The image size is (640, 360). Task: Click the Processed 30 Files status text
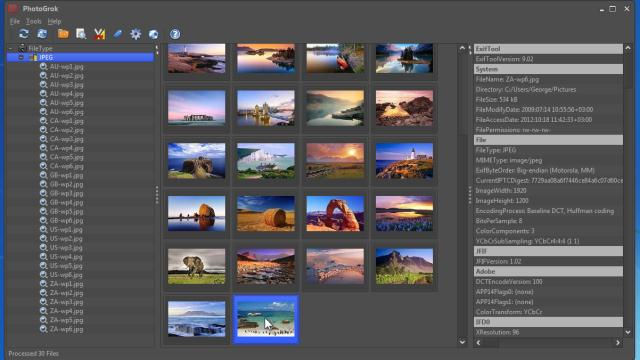pyautogui.click(x=33, y=353)
